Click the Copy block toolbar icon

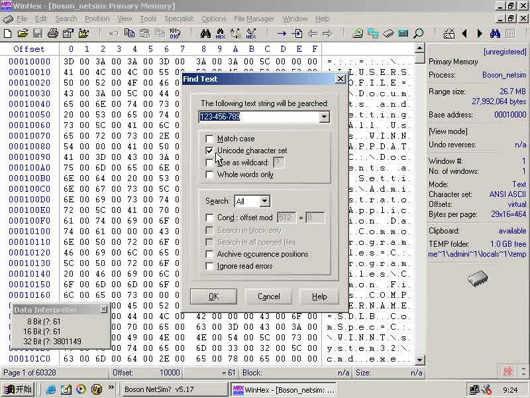click(x=129, y=33)
